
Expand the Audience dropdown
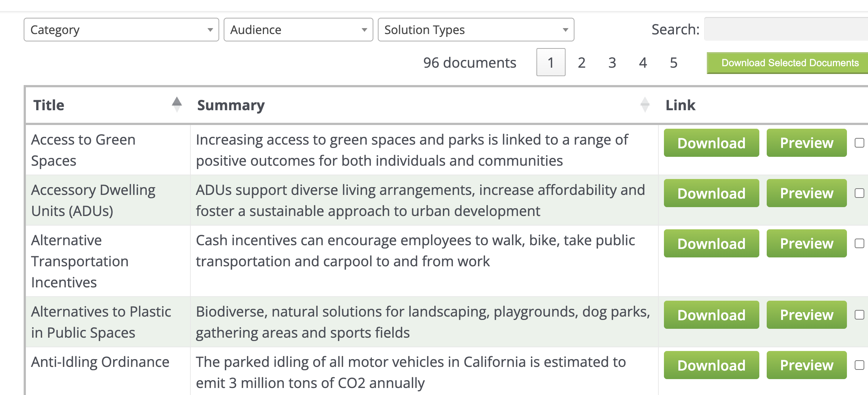pyautogui.click(x=298, y=30)
